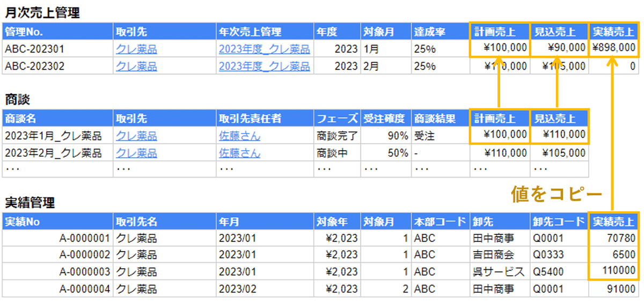Click the 対象年 column header

coord(337,221)
